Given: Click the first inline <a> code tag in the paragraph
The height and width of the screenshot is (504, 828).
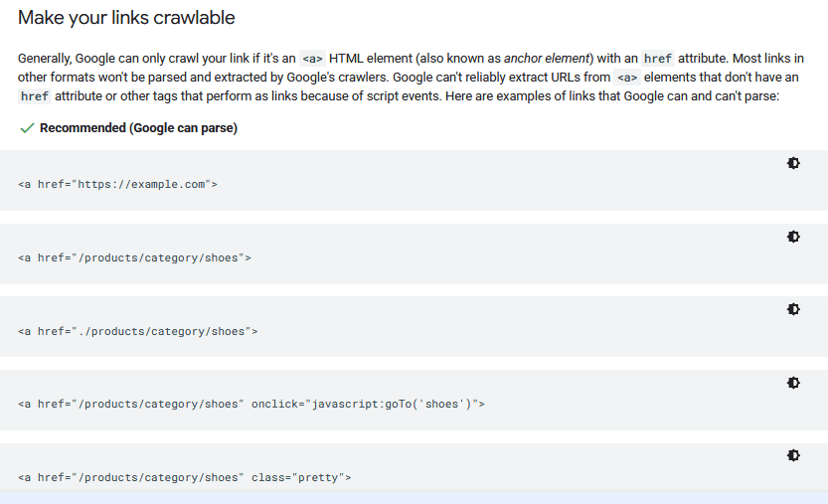Looking at the screenshot, I should (x=313, y=59).
